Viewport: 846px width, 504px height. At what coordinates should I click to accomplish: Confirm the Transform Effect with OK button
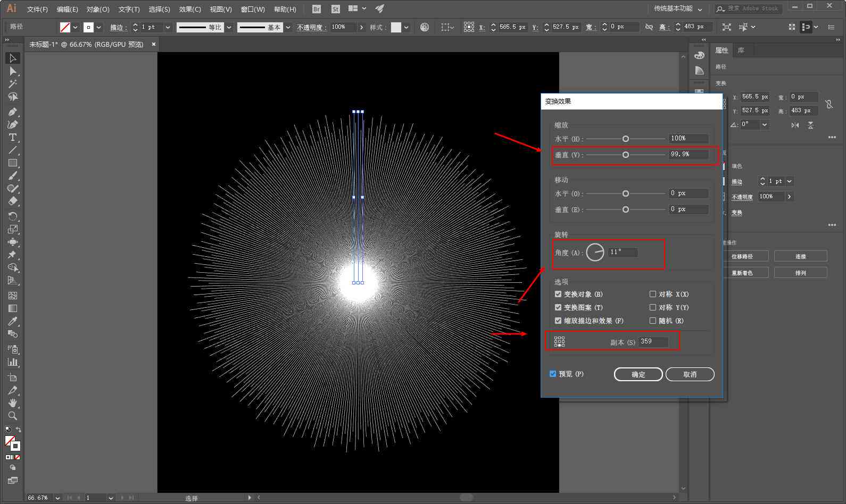[x=638, y=374]
